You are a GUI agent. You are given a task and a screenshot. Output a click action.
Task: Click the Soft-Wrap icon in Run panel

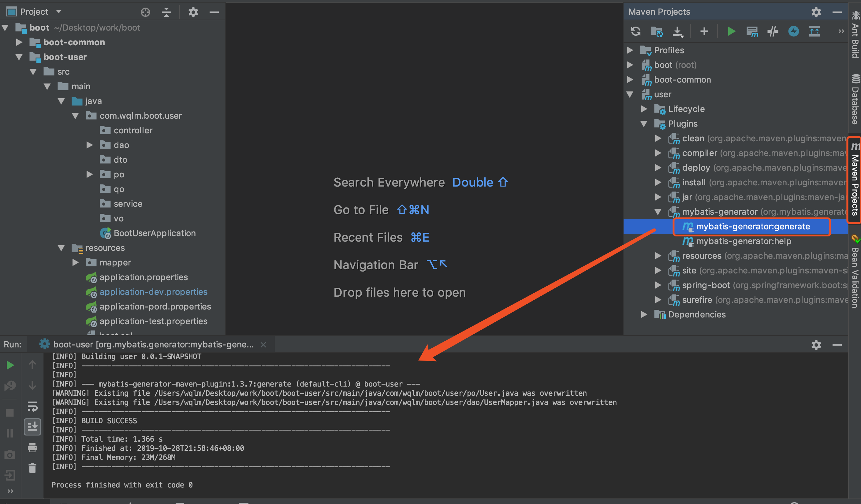pyautogui.click(x=32, y=406)
